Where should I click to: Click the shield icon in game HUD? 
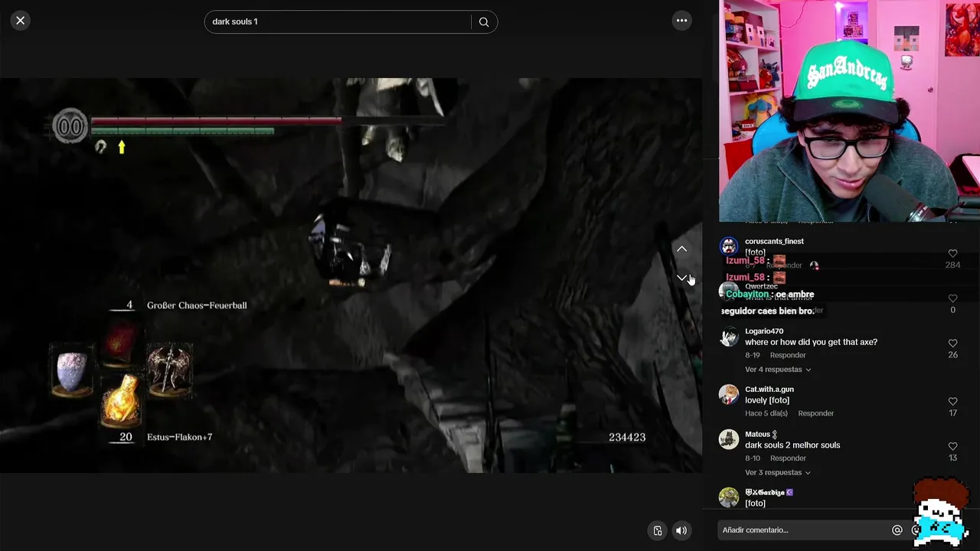coord(72,372)
